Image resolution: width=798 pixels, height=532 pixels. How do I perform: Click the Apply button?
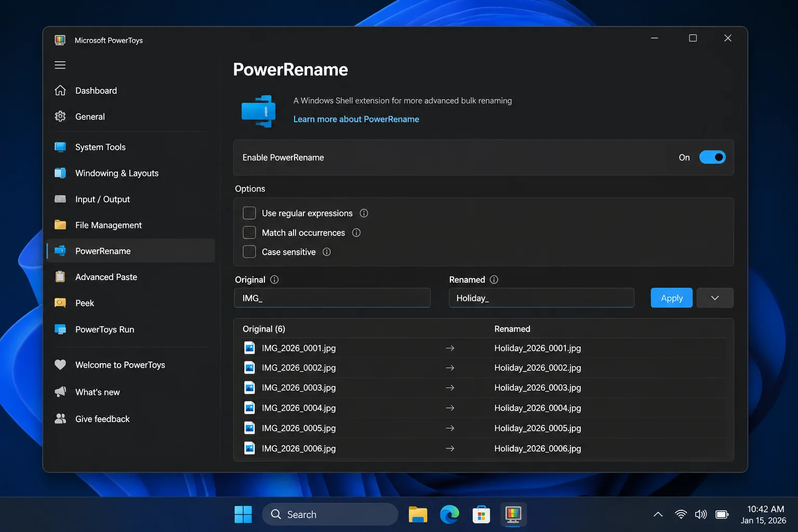pos(672,298)
